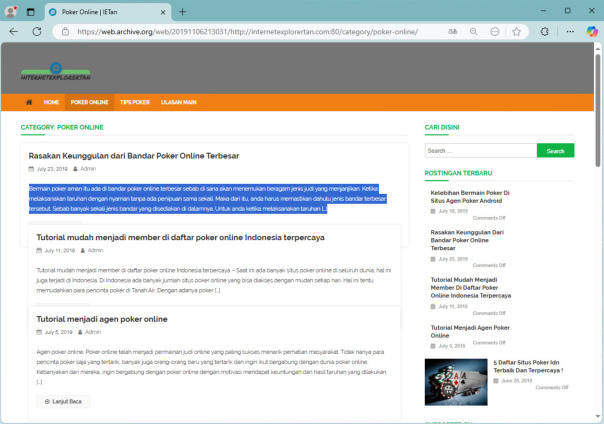Open Tutorial mudah menjadi member article
The height and width of the screenshot is (424, 604).
[x=180, y=238]
